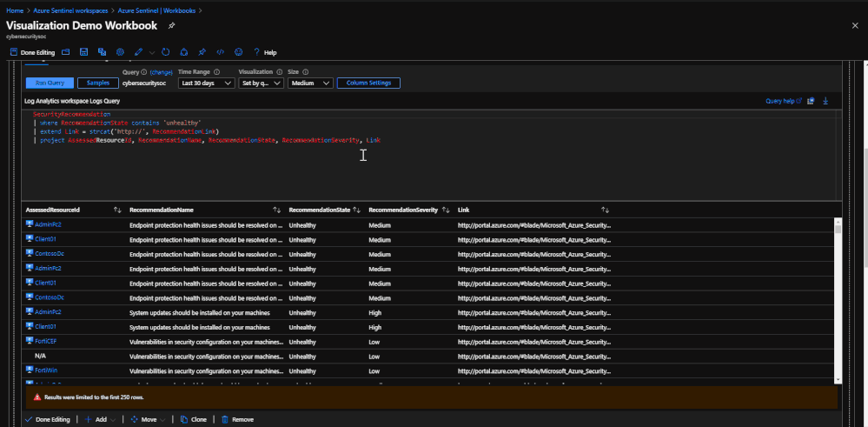Viewport: 868px width, 427px height.
Task: Refresh the workbook with circular arrow icon
Action: [165, 52]
